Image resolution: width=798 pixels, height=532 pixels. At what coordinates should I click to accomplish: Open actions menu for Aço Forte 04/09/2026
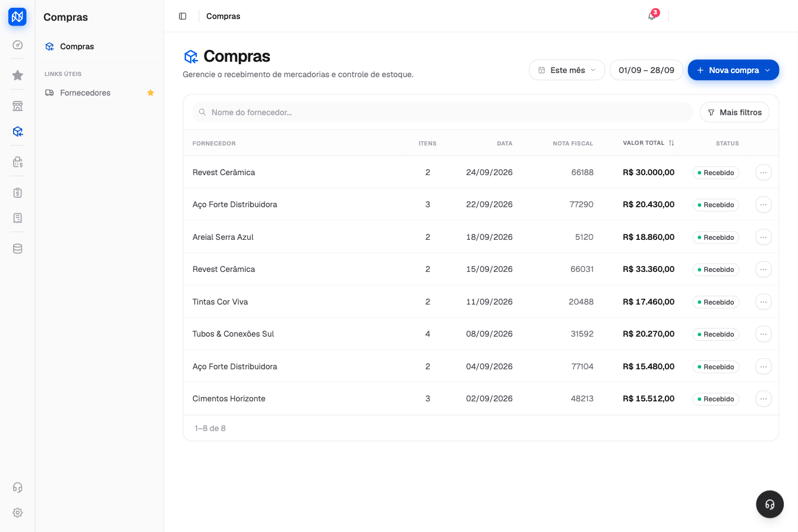[764, 366]
